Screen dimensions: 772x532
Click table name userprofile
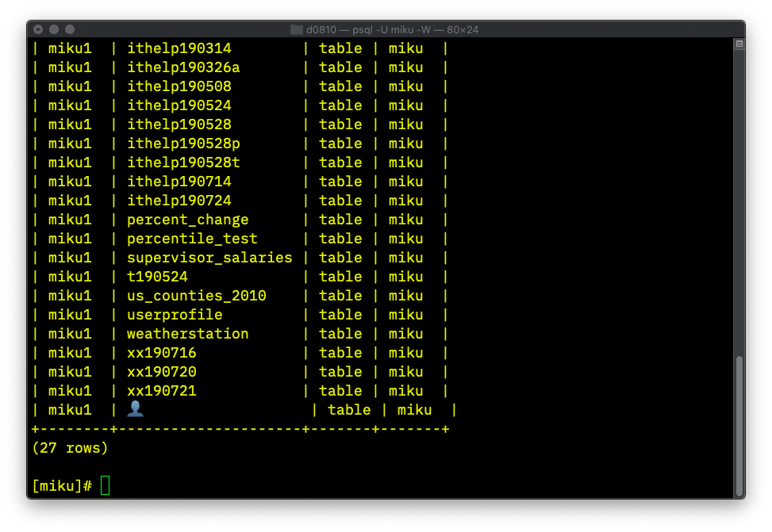175,315
